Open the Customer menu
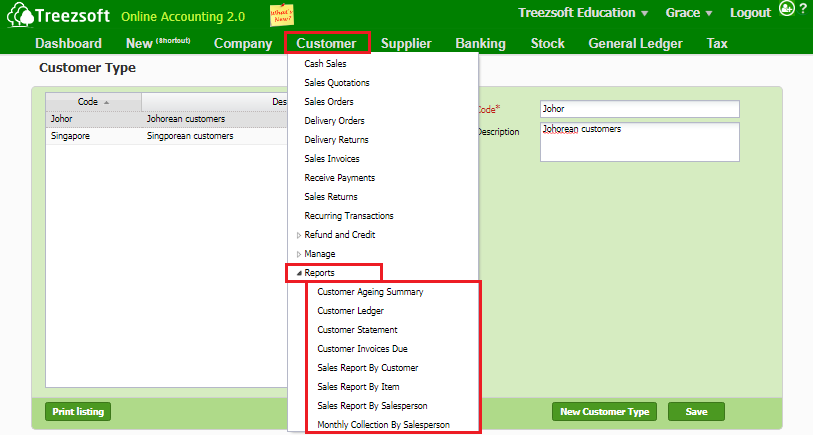This screenshot has height=435, width=813. pos(326,44)
